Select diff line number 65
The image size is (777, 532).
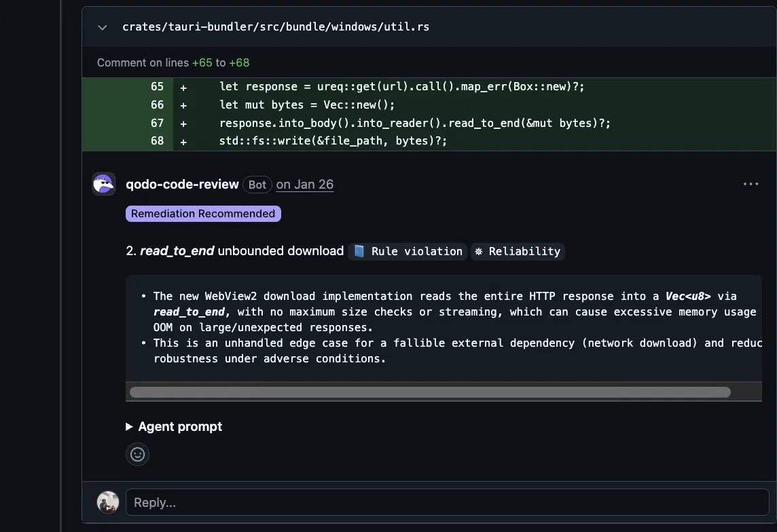coord(157,87)
